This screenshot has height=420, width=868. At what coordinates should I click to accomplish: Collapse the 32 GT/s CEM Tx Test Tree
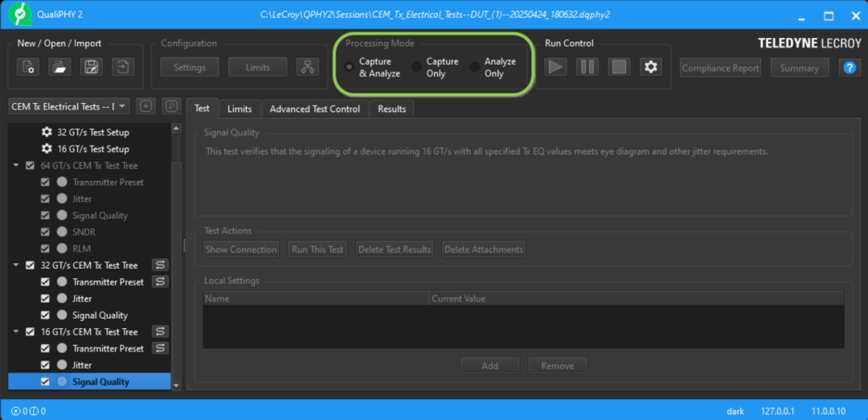[x=15, y=266]
